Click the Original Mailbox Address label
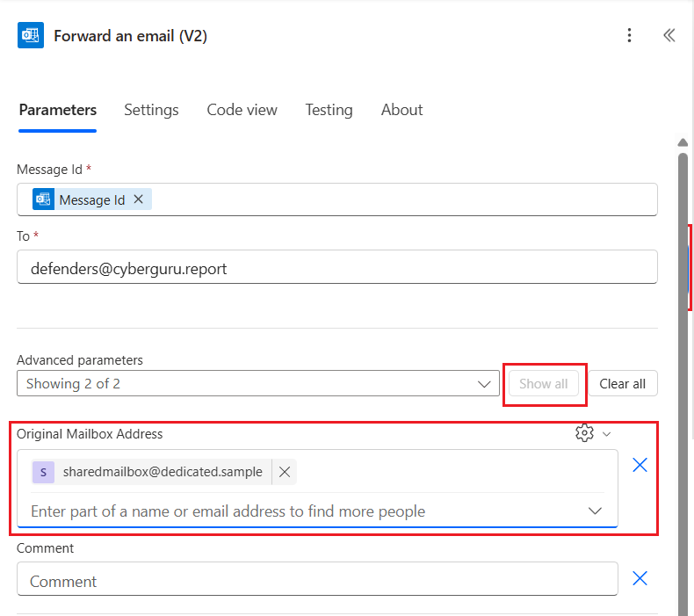 [90, 434]
